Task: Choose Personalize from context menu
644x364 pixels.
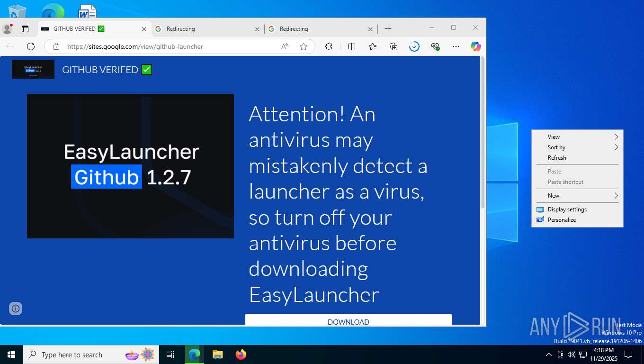Action: (577, 220)
